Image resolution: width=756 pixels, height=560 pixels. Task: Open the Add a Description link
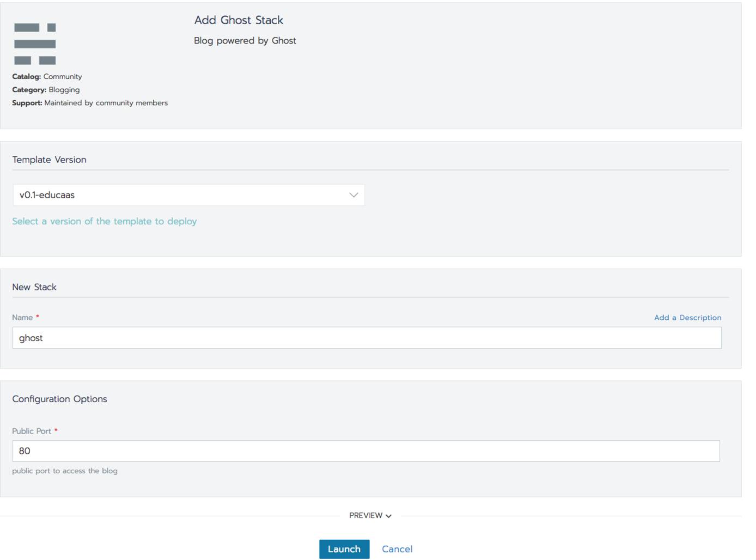coord(687,318)
